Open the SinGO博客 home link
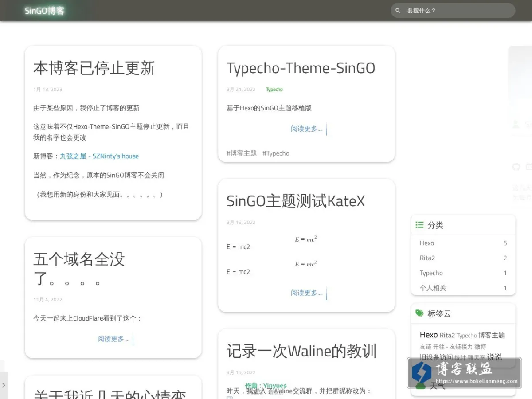 45,11
